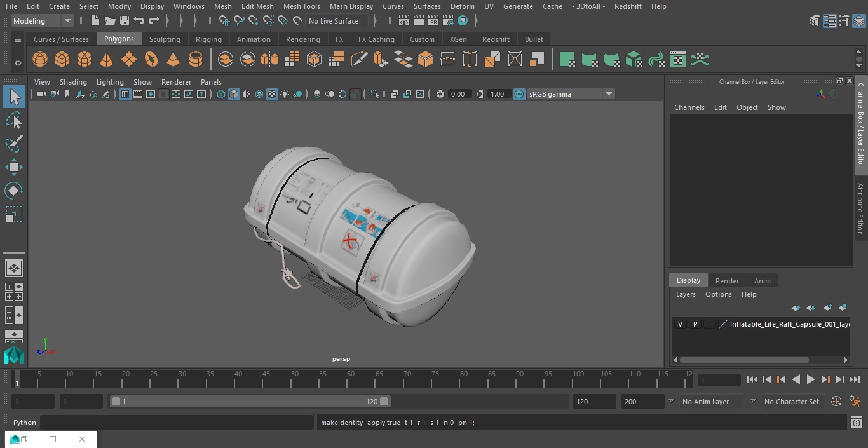Activate the Scale tool
Image resolution: width=868 pixels, height=448 pixels.
(x=14, y=214)
